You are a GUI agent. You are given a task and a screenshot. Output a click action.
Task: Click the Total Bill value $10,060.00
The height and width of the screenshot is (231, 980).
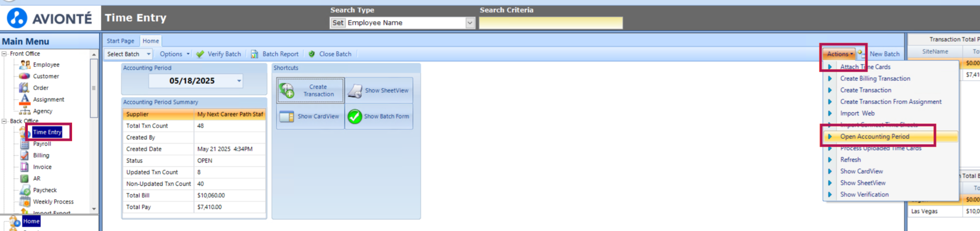coord(230,195)
